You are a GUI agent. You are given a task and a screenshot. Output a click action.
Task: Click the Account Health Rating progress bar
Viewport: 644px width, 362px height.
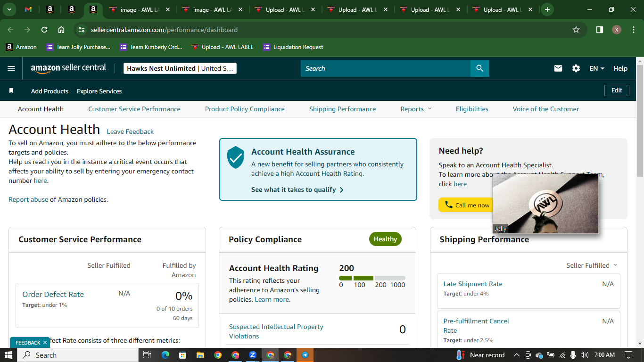coord(372,278)
